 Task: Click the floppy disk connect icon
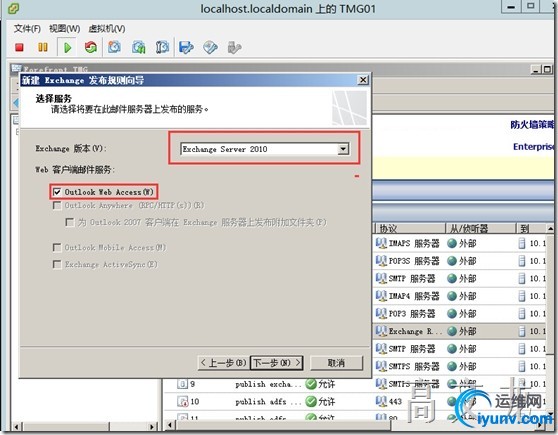[186, 47]
